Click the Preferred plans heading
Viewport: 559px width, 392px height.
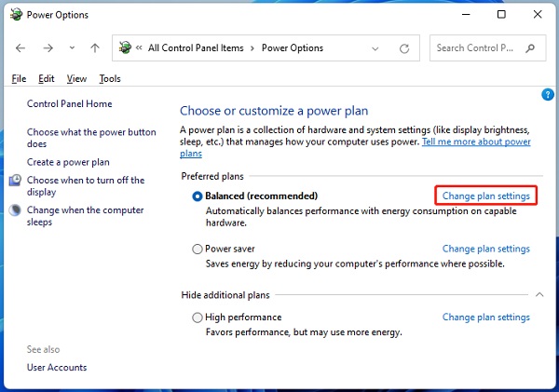tap(212, 176)
